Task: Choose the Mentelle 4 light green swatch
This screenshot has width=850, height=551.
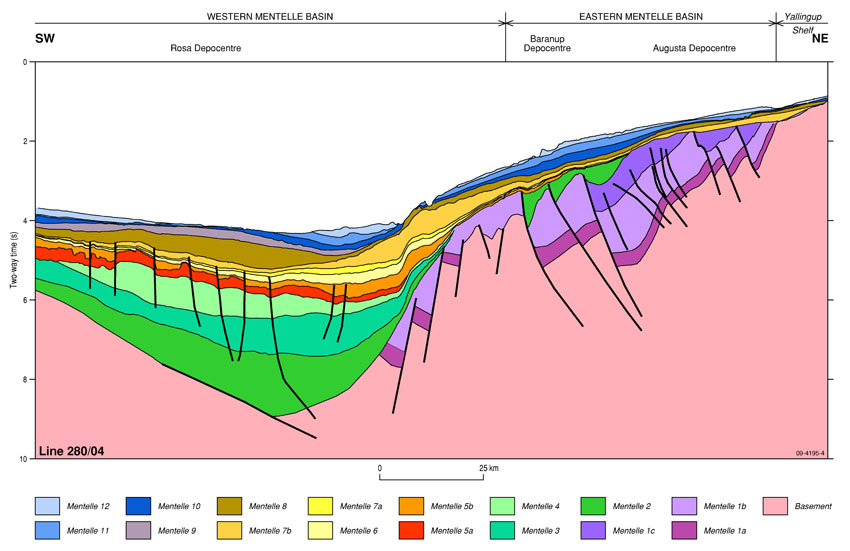Action: (503, 506)
